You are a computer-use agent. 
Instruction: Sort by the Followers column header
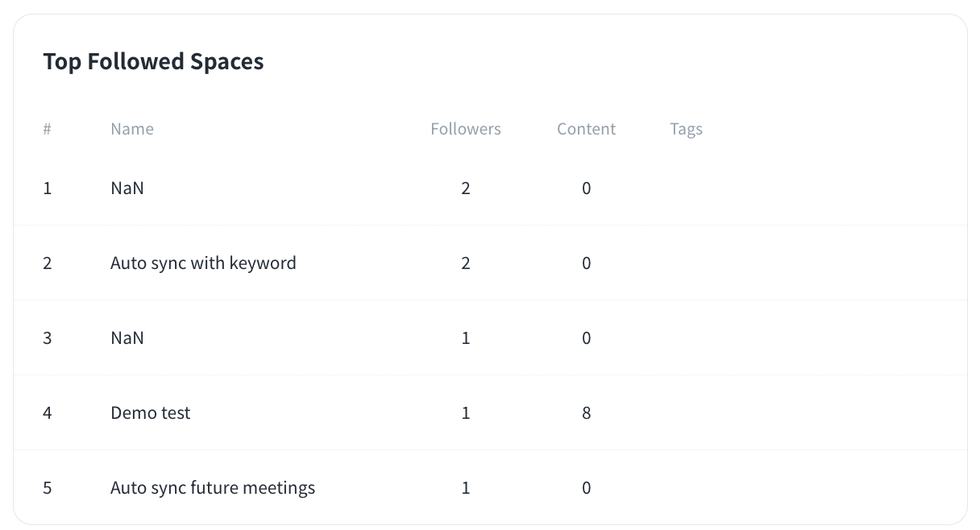(466, 129)
